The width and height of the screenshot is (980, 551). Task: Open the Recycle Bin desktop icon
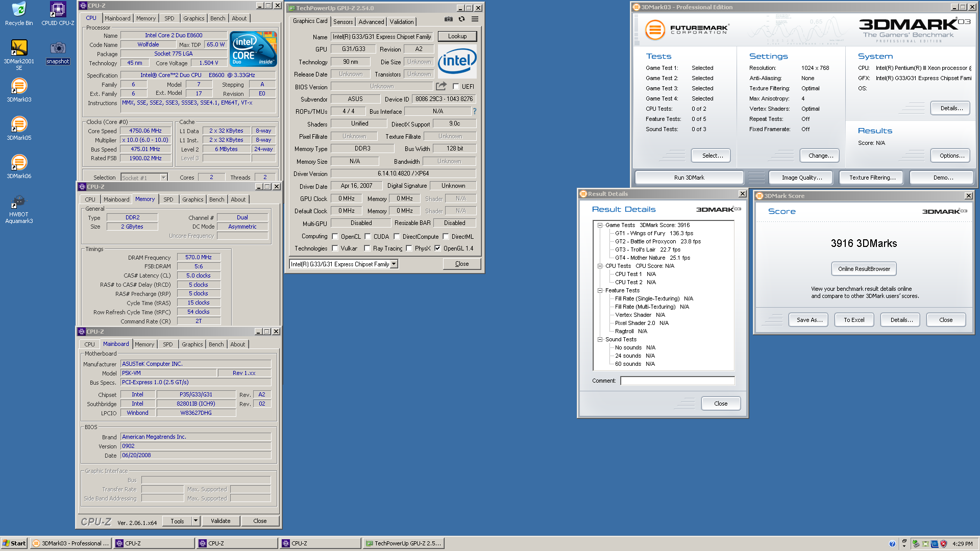(x=19, y=14)
